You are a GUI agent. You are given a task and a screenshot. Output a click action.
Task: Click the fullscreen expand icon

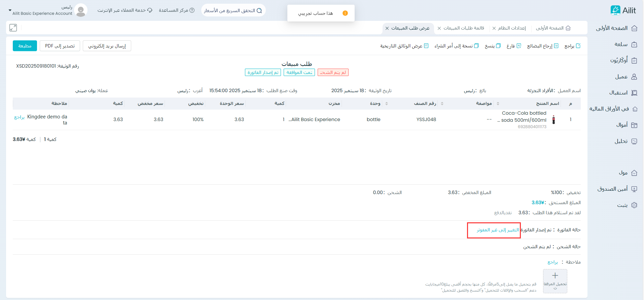click(x=13, y=28)
